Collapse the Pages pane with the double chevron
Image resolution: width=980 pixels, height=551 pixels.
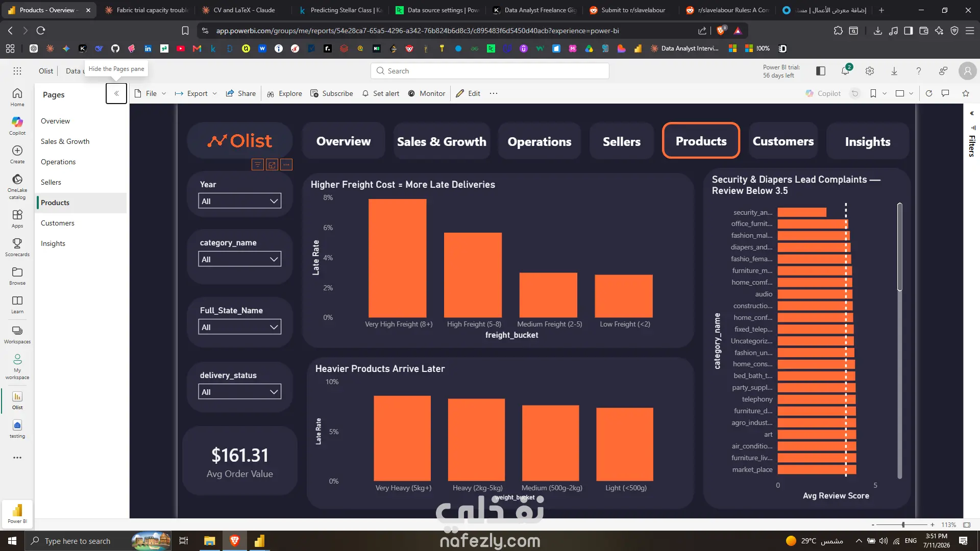[116, 93]
